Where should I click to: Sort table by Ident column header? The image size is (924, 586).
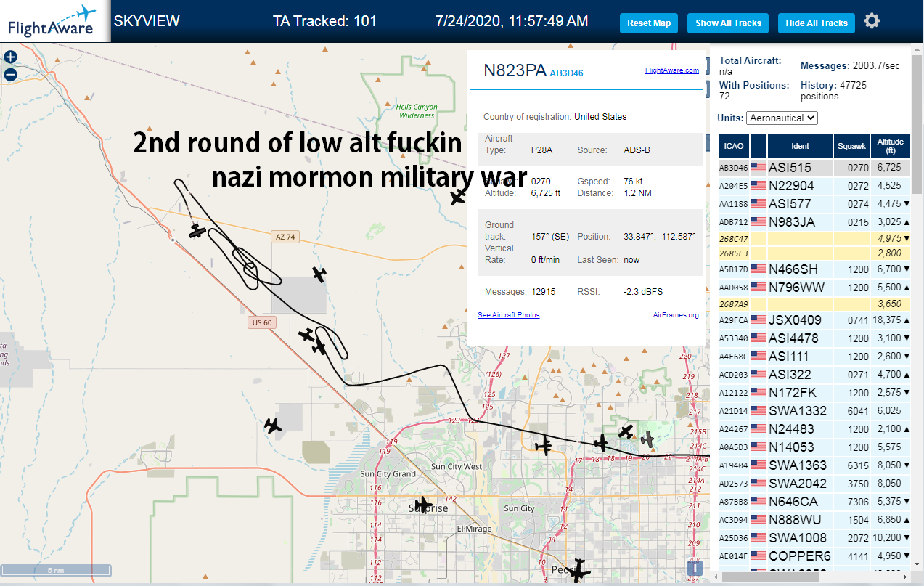[800, 146]
